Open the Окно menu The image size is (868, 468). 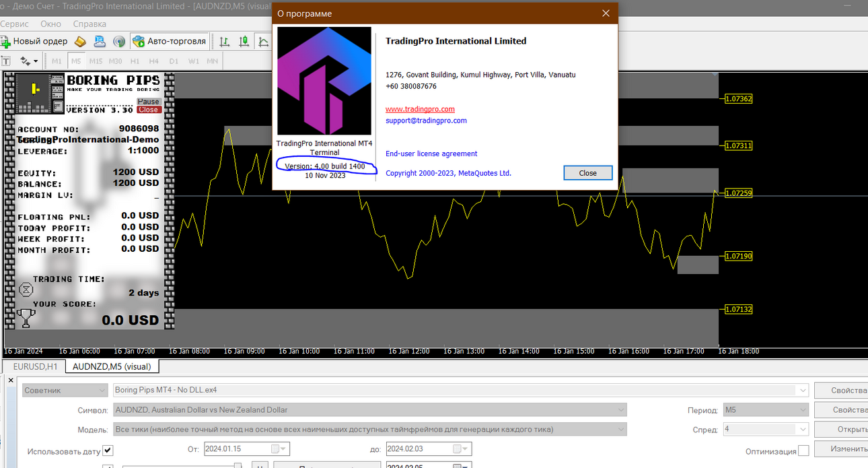(x=50, y=24)
